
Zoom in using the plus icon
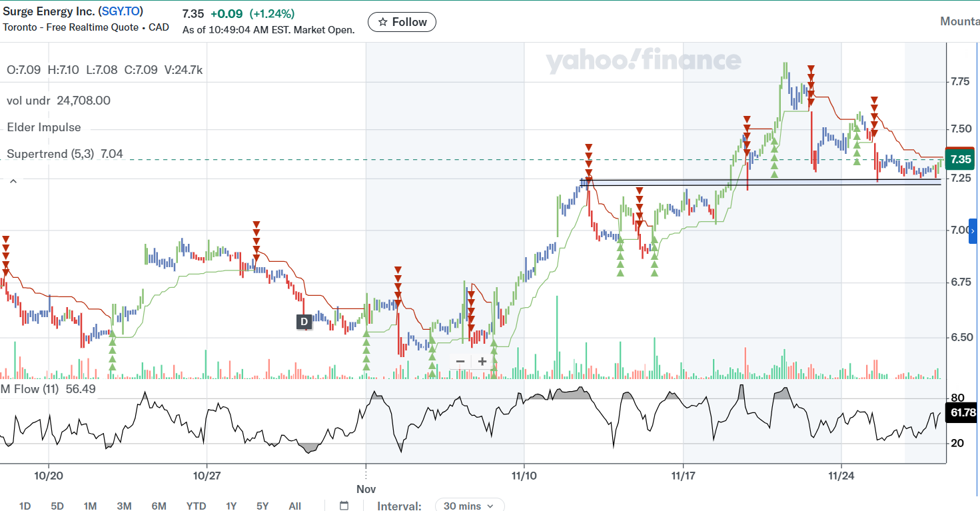coord(482,360)
